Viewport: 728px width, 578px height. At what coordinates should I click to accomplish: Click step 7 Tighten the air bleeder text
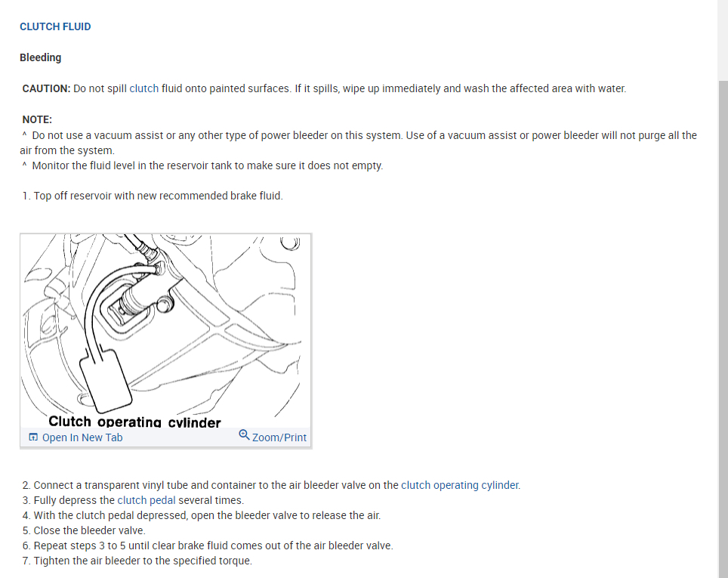[x=137, y=561]
